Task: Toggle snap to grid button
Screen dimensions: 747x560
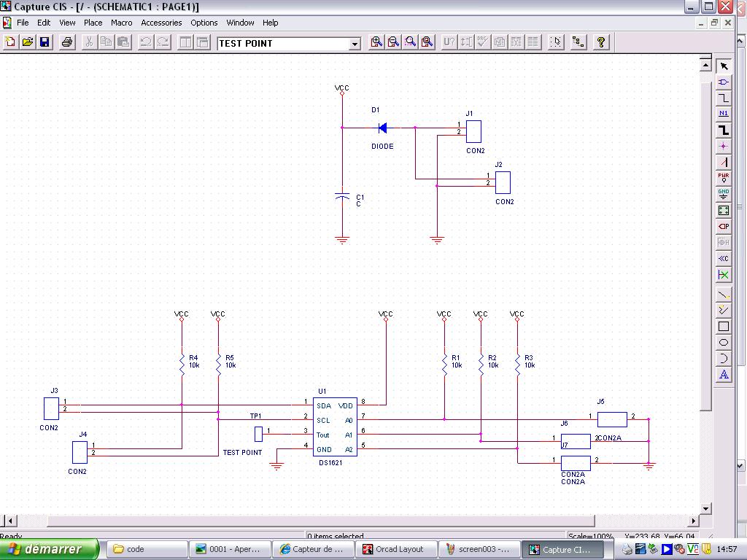Action: click(556, 42)
